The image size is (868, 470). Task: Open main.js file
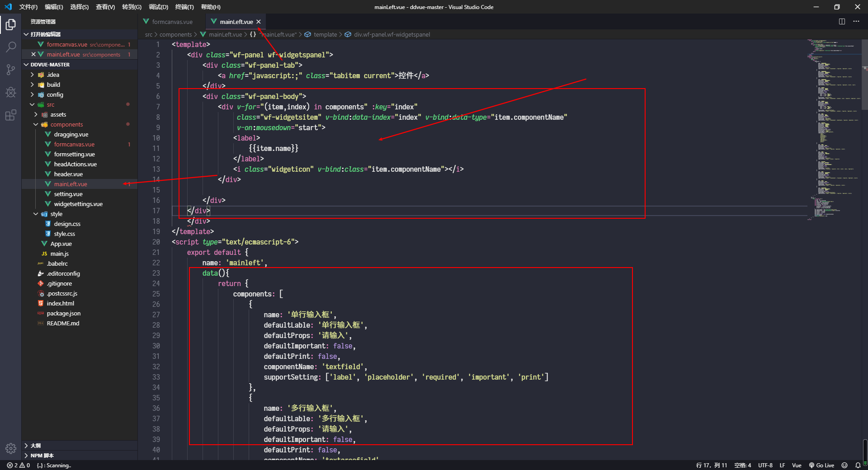click(80, 254)
